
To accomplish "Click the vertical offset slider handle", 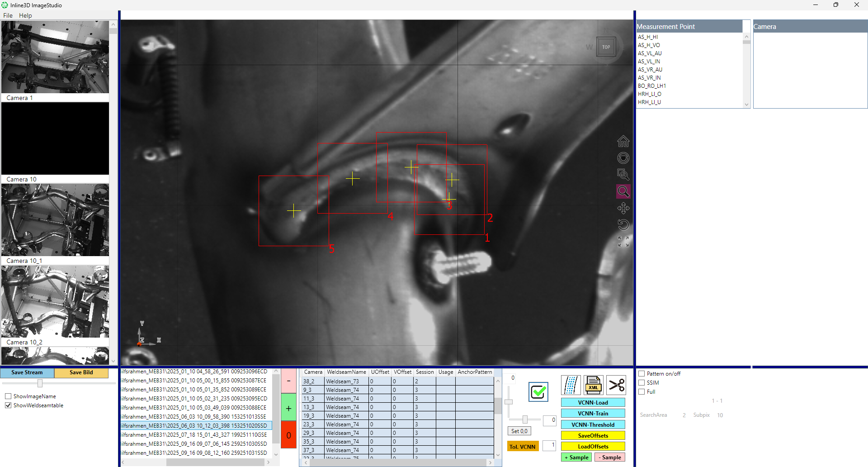I will [x=509, y=402].
